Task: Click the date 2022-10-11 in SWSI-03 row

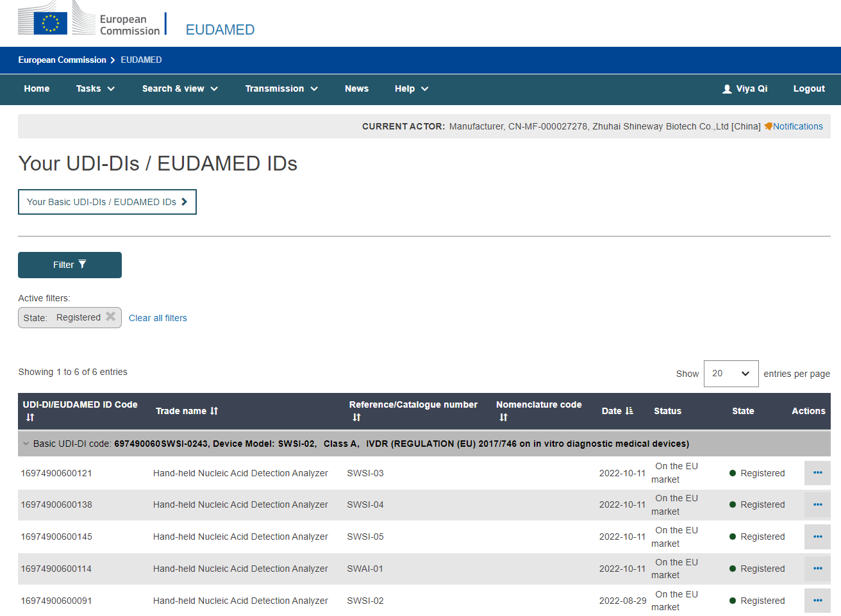Action: point(622,473)
